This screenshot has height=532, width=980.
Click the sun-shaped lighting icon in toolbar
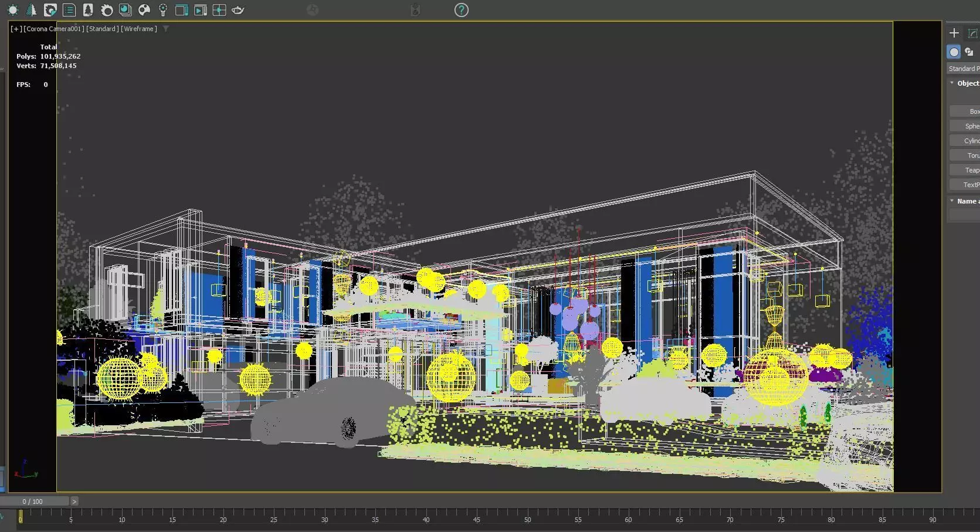point(13,10)
